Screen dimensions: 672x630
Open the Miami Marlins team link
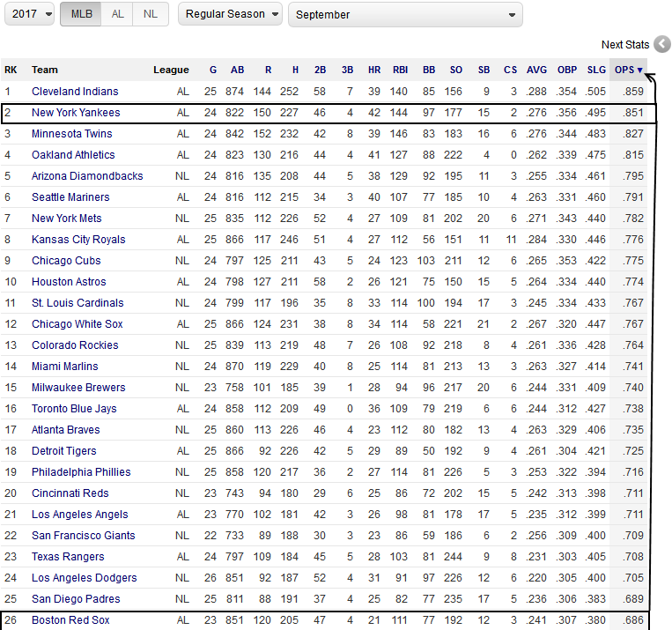click(x=65, y=367)
